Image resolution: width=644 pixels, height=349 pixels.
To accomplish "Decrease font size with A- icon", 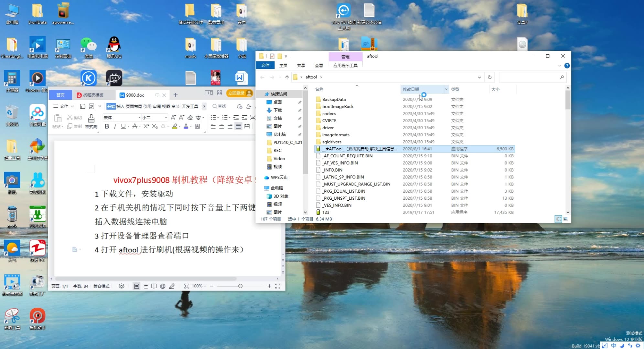I will coord(181,117).
